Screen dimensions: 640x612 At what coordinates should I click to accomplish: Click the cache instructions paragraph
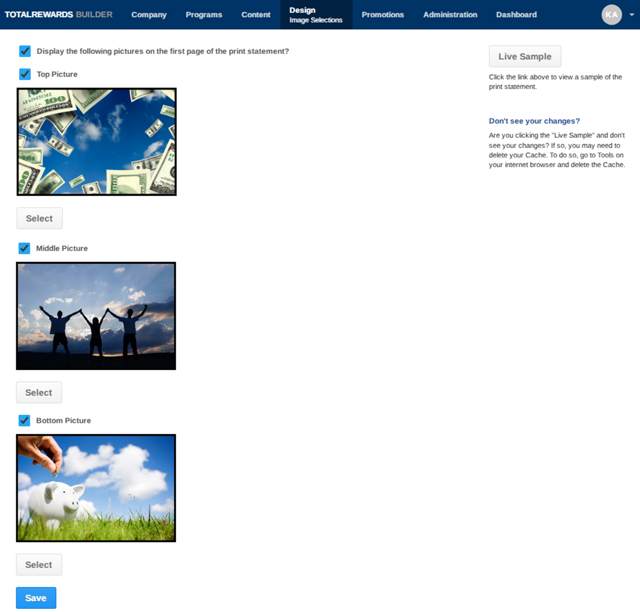[557, 150]
